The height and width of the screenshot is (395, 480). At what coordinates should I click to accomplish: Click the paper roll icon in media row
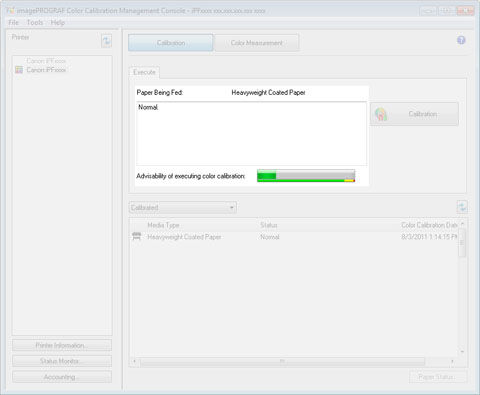(x=137, y=237)
